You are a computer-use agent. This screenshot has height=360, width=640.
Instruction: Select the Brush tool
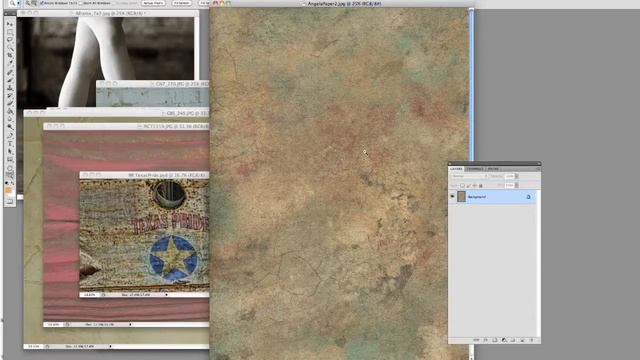[9, 79]
